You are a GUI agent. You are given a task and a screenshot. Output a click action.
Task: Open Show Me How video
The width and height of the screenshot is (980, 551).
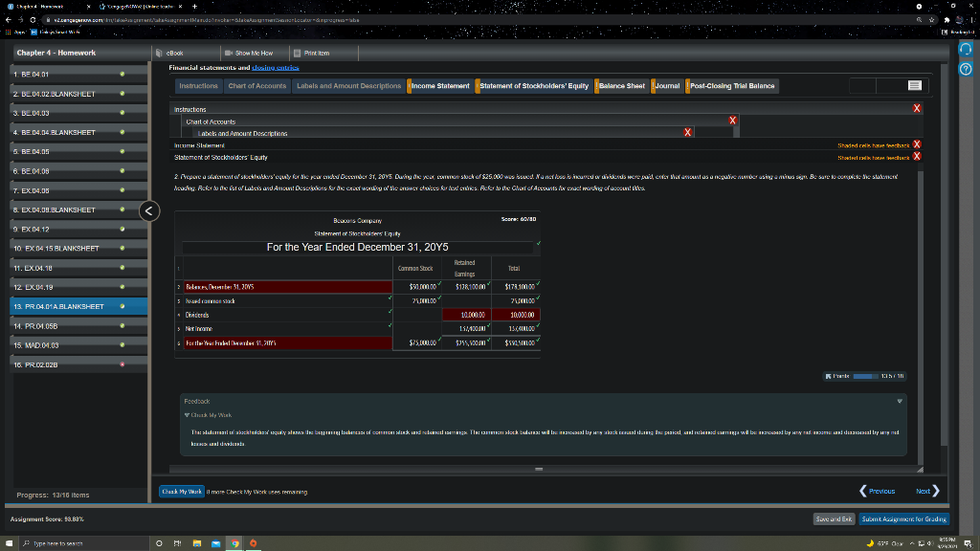point(249,54)
